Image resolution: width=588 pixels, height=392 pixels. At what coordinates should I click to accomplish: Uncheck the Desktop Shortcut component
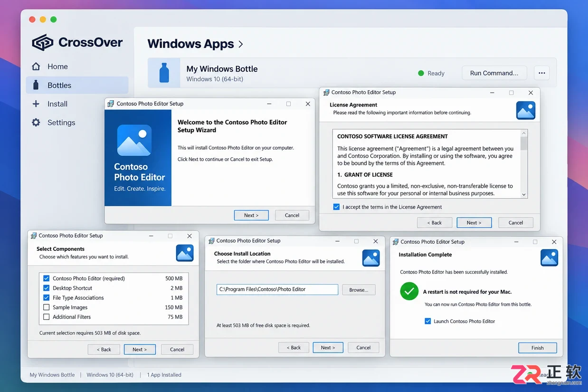(x=47, y=288)
